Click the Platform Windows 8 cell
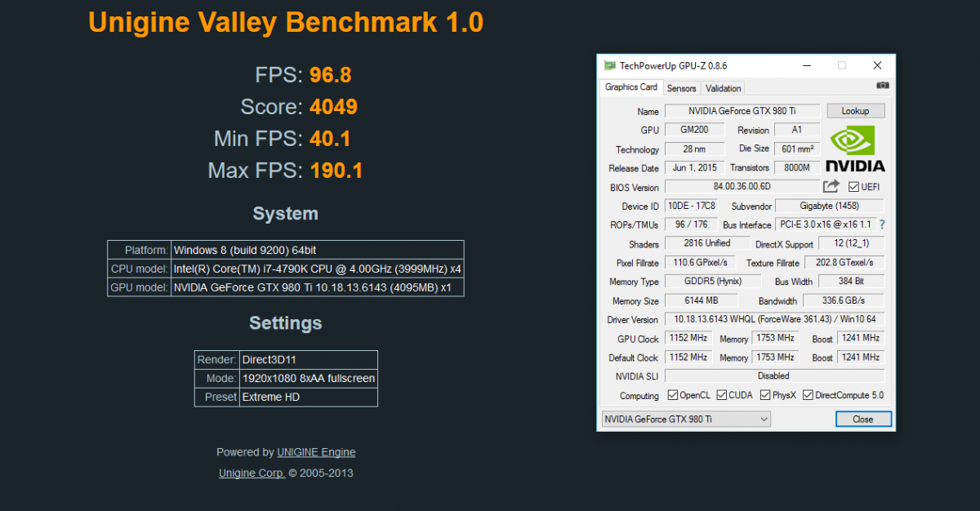 point(317,250)
